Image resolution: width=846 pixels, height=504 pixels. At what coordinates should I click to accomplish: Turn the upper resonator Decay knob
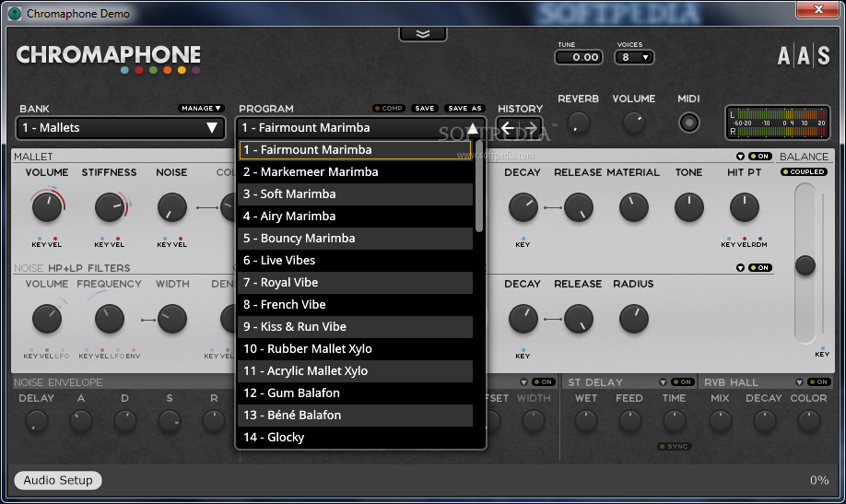[523, 207]
